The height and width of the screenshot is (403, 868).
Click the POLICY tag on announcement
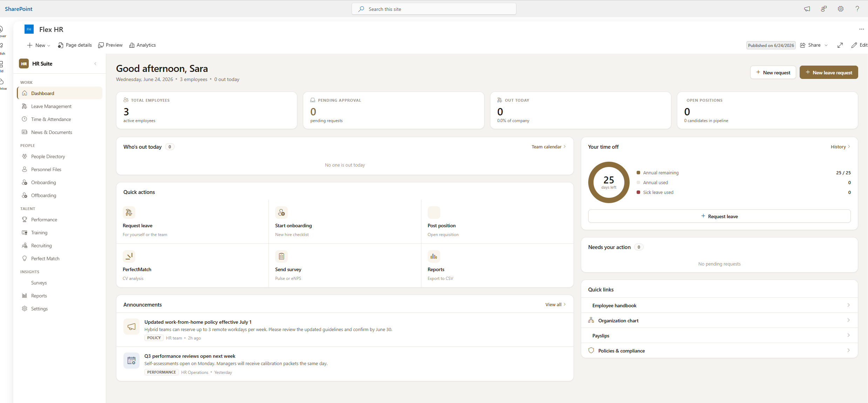154,338
